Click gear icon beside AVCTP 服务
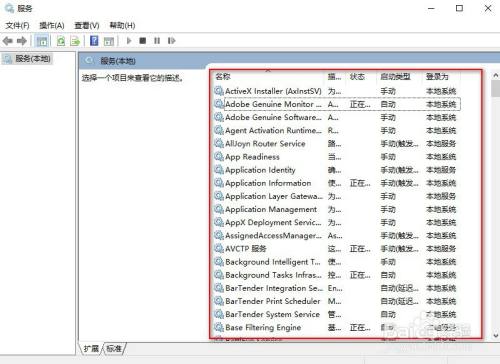 219,249
